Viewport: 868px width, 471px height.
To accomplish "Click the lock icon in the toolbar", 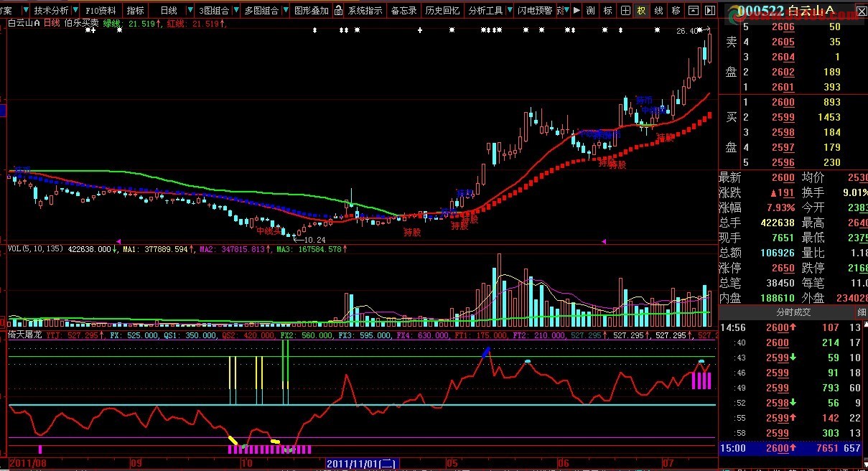I will coord(337,11).
